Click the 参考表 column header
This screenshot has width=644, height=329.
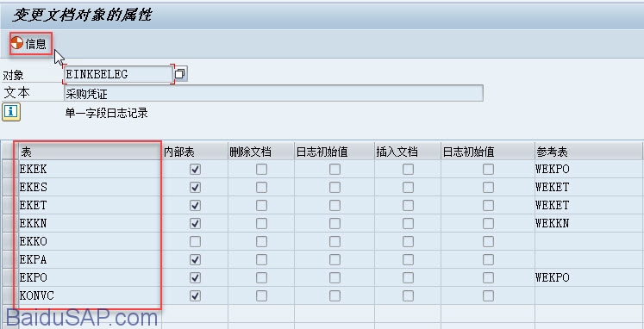coord(589,152)
